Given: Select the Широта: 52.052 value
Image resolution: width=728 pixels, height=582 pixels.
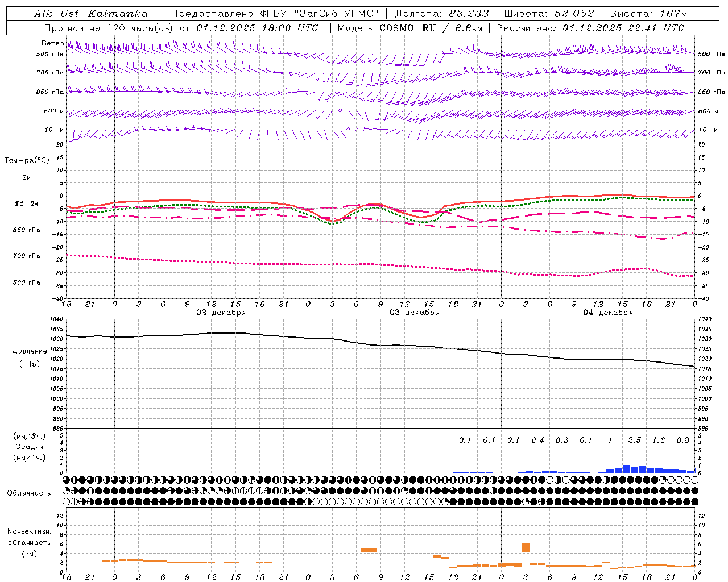Looking at the screenshot, I should click(549, 14).
